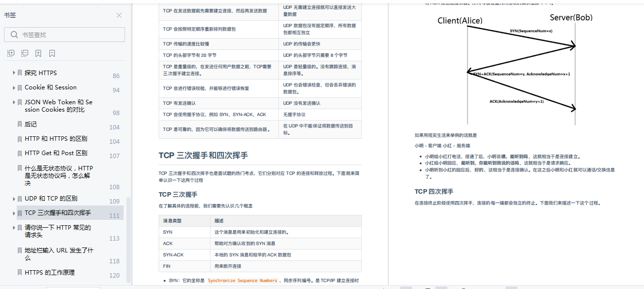Close the 书签 bookmarks panel
Image resolution: width=644 pixels, height=289 pixels.
coord(119,15)
